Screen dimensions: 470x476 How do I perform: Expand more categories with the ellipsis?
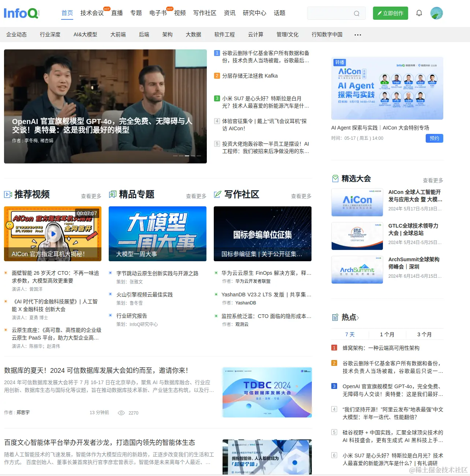pos(358,35)
